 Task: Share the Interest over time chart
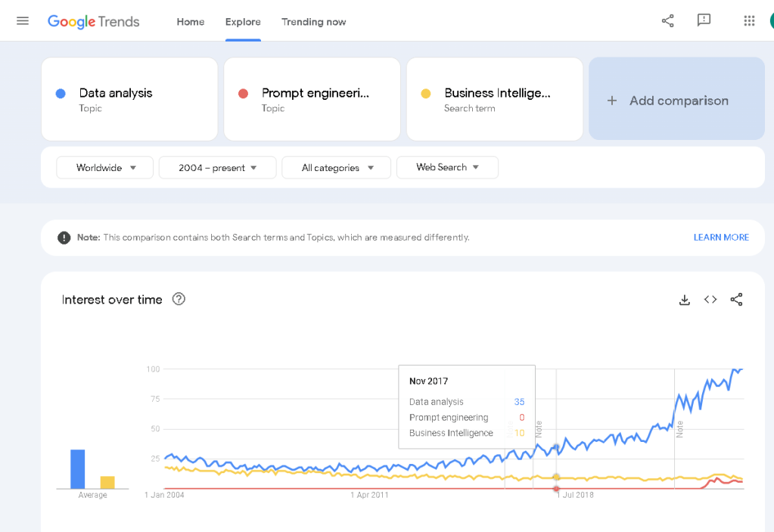pos(736,300)
